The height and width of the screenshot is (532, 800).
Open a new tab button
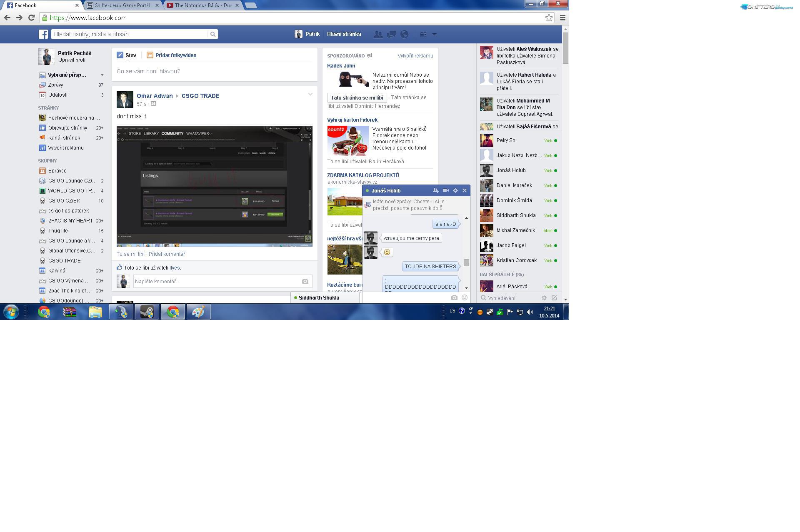click(x=250, y=5)
